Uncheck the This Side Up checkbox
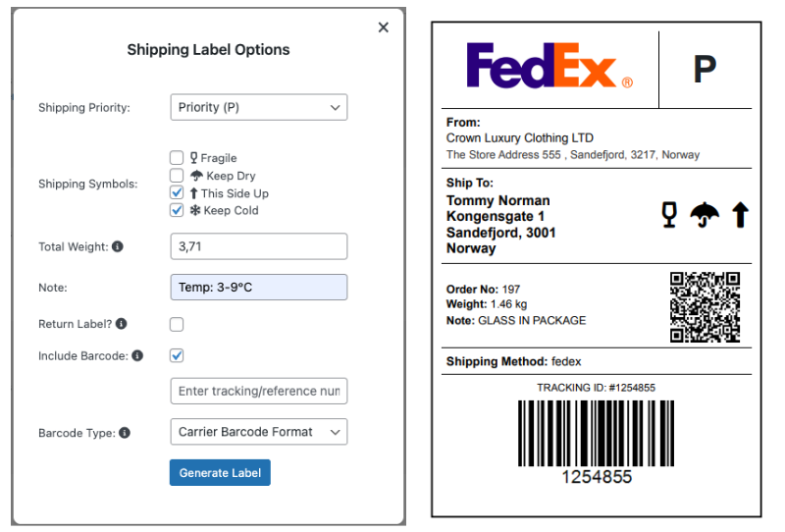The image size is (785, 532). (177, 193)
